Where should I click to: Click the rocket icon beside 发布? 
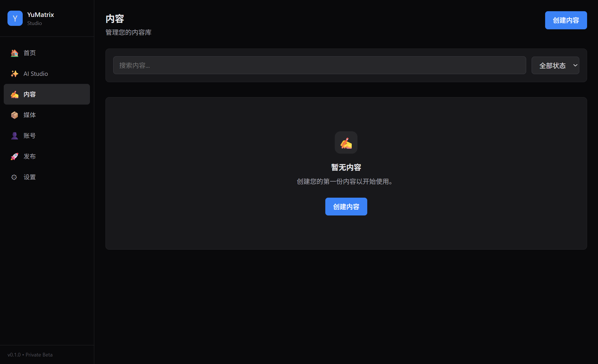14,156
